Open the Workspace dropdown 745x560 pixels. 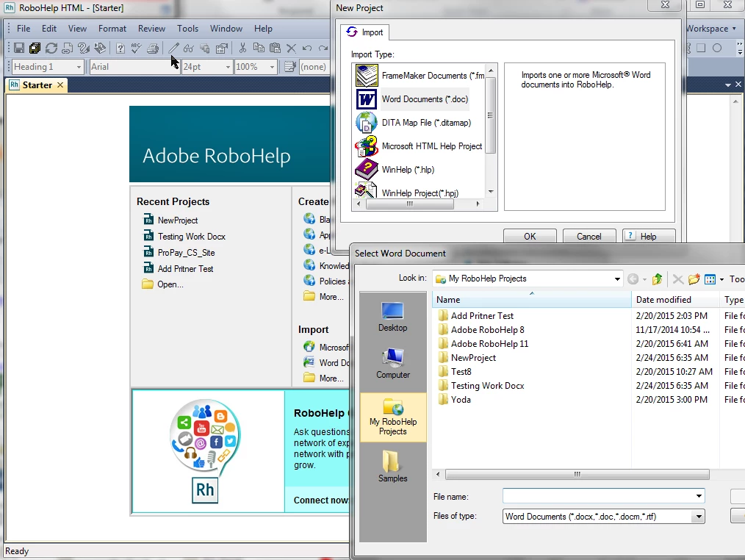click(710, 29)
